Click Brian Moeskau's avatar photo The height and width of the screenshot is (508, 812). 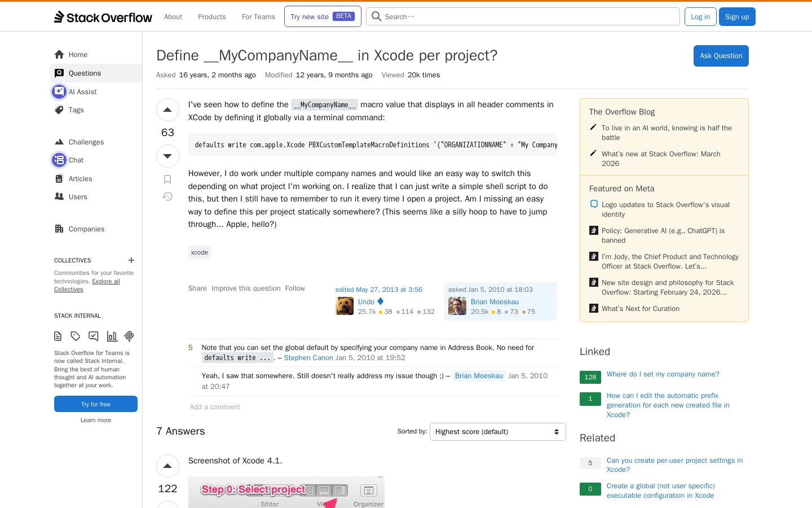(x=457, y=306)
